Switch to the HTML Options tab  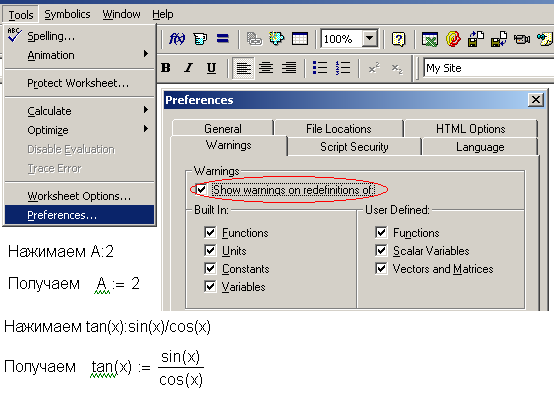(471, 129)
